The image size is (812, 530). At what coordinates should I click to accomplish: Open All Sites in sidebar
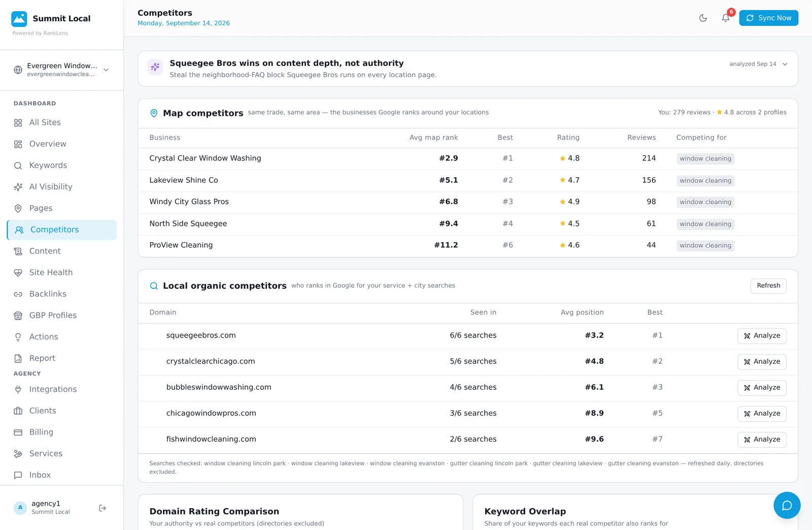[61, 123]
